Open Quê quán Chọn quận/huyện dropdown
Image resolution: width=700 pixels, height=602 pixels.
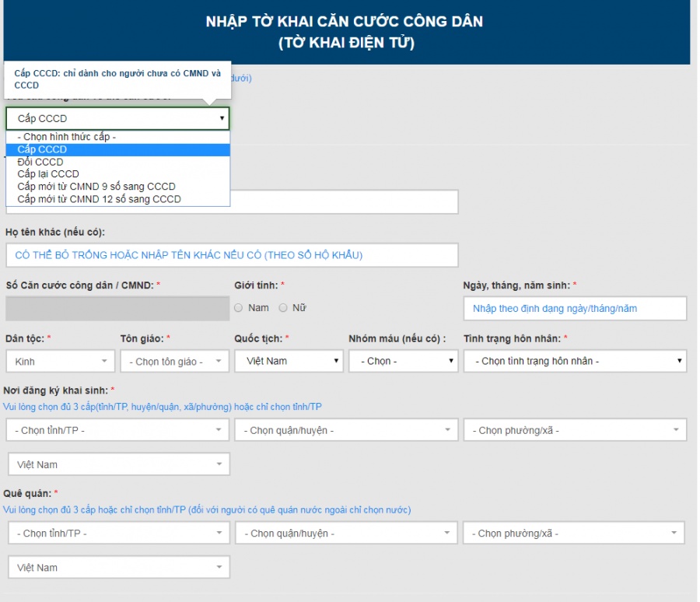coord(346,533)
